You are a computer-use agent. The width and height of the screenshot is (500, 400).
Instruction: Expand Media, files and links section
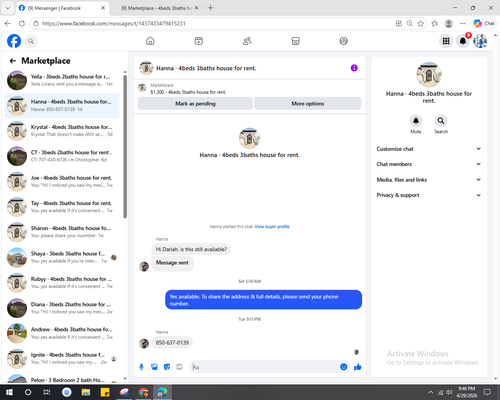(429, 180)
